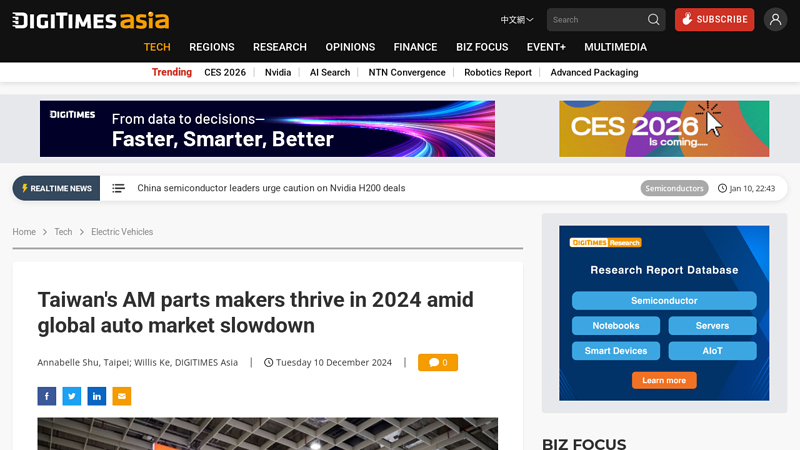Open the MULTIMEDIA menu
The height and width of the screenshot is (450, 800).
[615, 47]
